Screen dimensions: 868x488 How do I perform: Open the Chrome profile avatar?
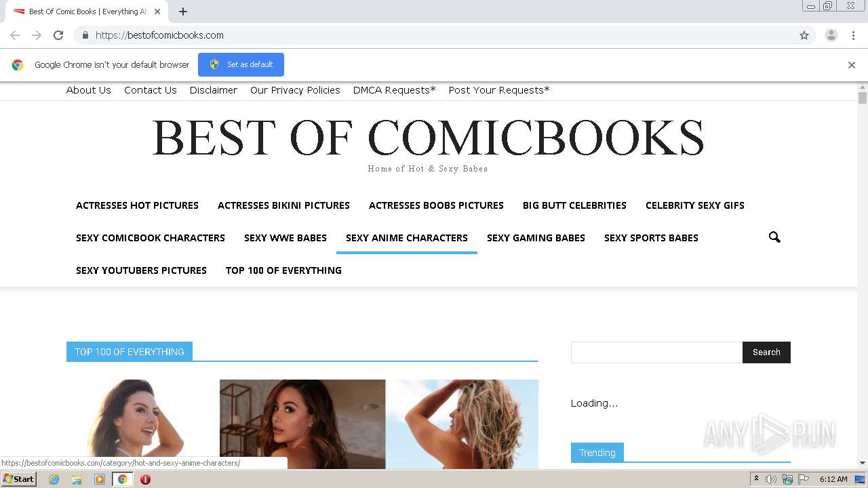pos(831,35)
